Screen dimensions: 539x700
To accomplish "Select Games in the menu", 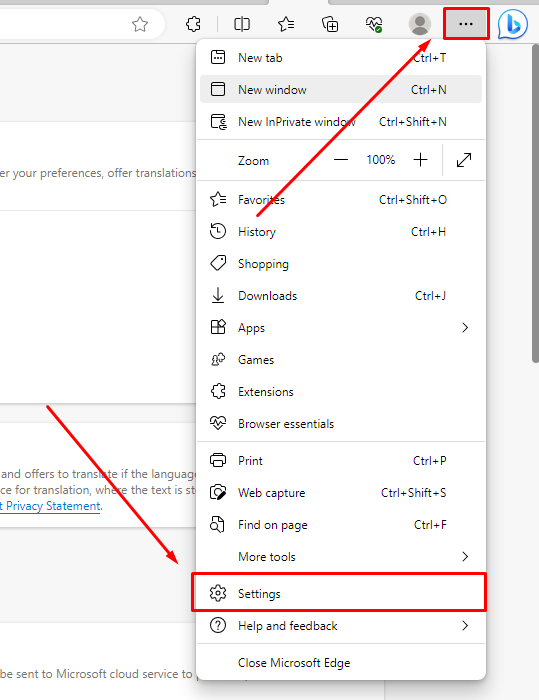I will coord(341,359).
